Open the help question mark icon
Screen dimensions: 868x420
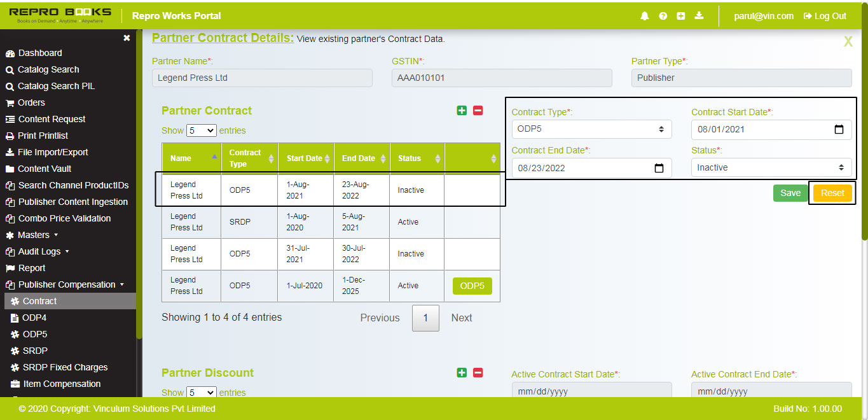click(x=663, y=16)
